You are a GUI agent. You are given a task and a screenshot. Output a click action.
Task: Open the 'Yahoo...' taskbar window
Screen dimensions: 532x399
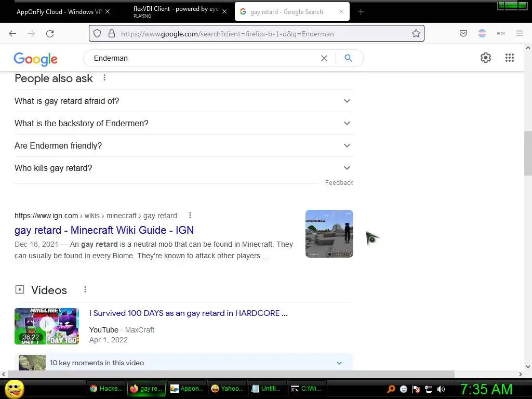coord(228,389)
